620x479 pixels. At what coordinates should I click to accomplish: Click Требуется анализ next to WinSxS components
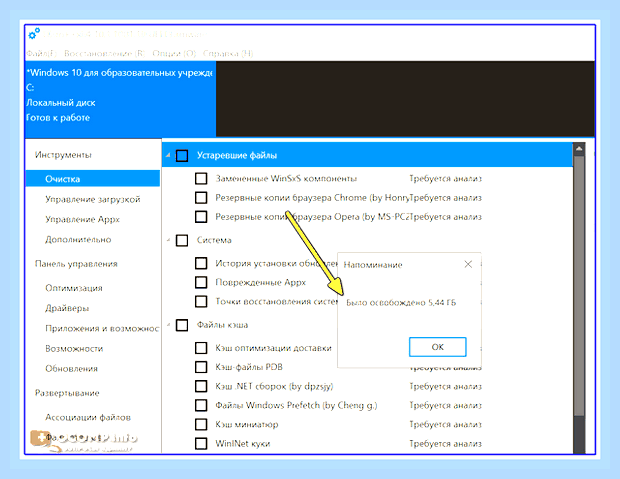(x=446, y=178)
